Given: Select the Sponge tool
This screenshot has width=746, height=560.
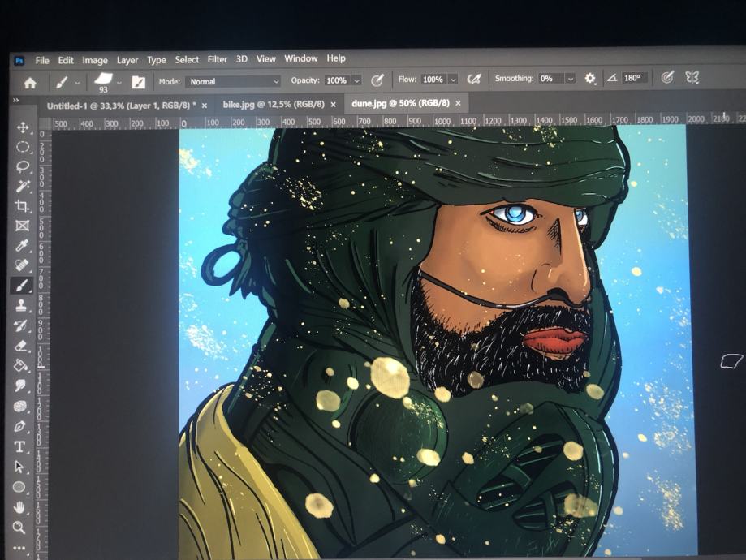Looking at the screenshot, I should point(20,406).
